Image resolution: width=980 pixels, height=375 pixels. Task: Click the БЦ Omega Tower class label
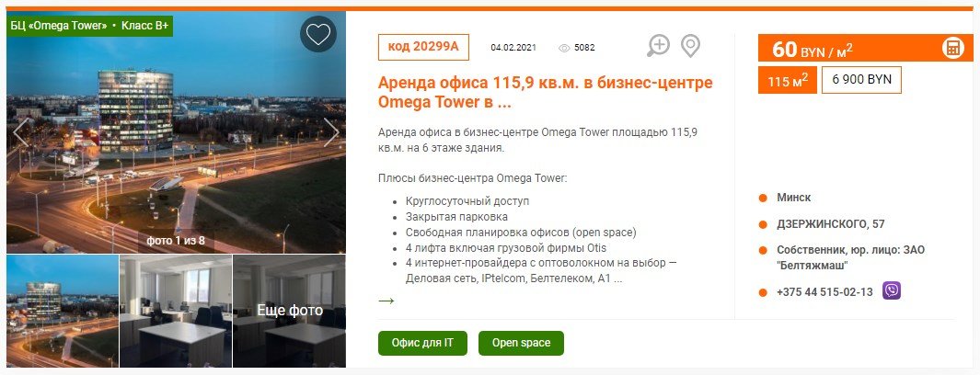90,27
